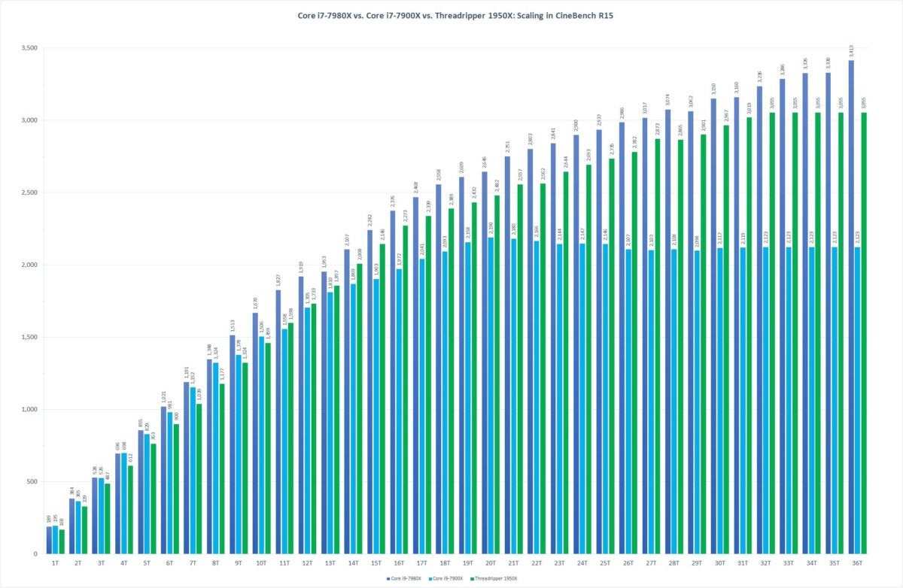Click the "2,900" data label at 24T
Screen dimensions: 903x588
click(x=576, y=126)
